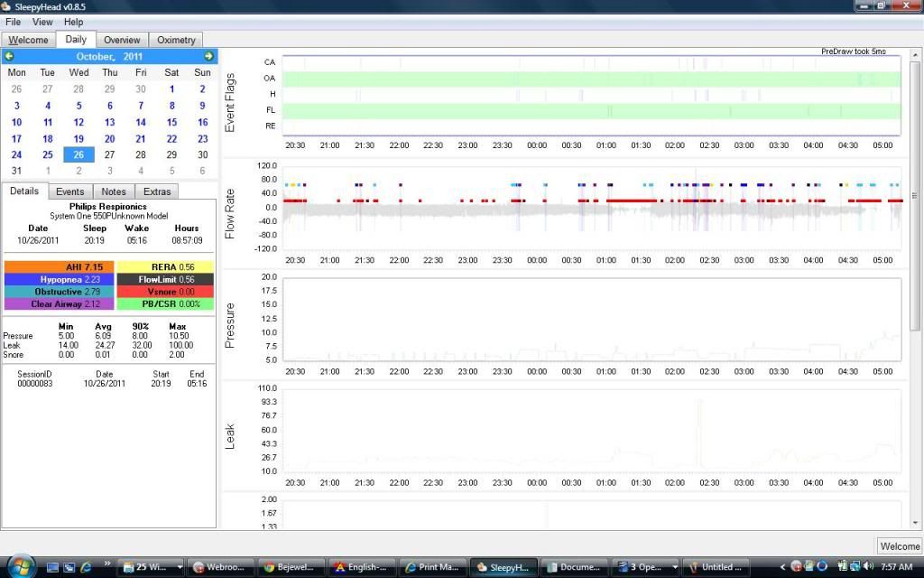
Task: Open the Events tab
Action: 69,191
